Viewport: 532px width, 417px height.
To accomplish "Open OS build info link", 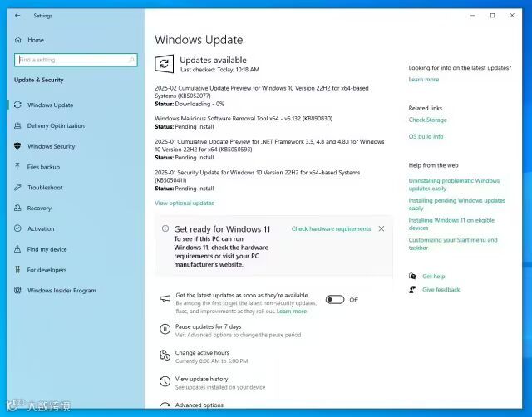I will click(x=426, y=136).
